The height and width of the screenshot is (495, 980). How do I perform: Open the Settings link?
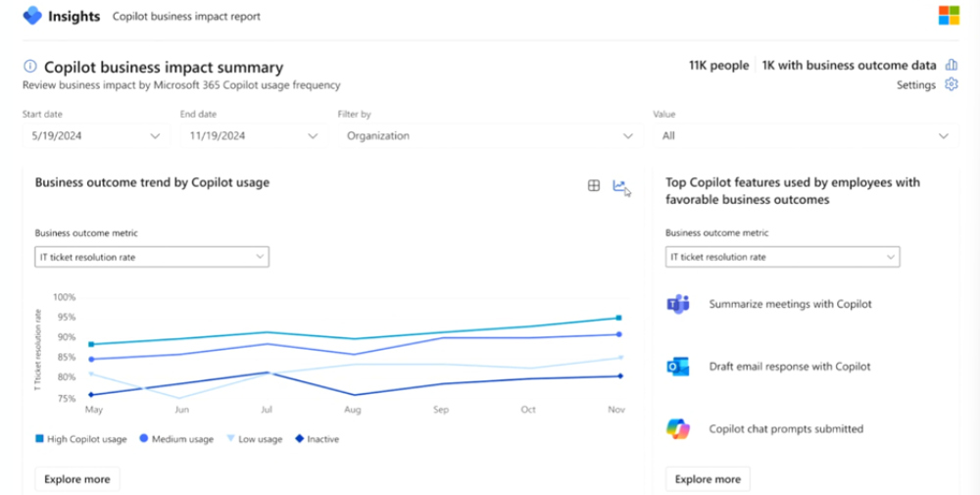point(916,85)
